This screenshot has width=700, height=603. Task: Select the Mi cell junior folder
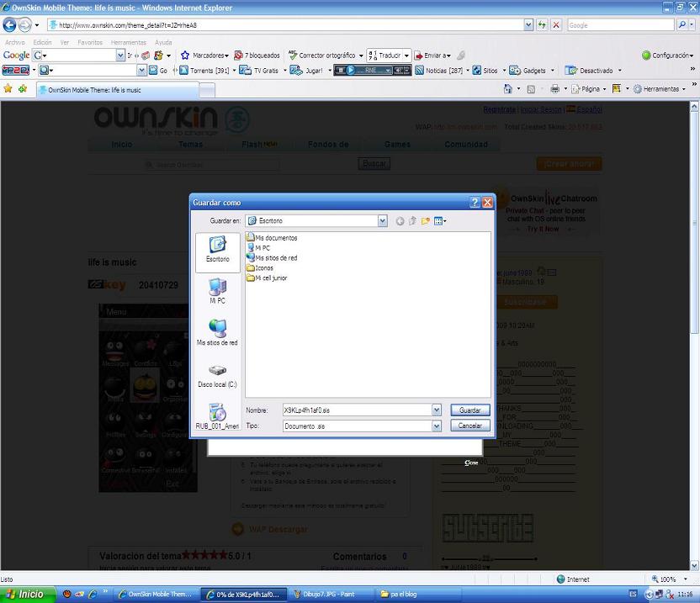[x=270, y=278]
